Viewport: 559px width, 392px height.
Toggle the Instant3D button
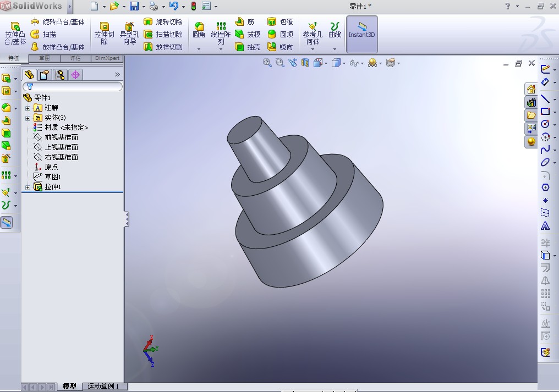tap(361, 34)
